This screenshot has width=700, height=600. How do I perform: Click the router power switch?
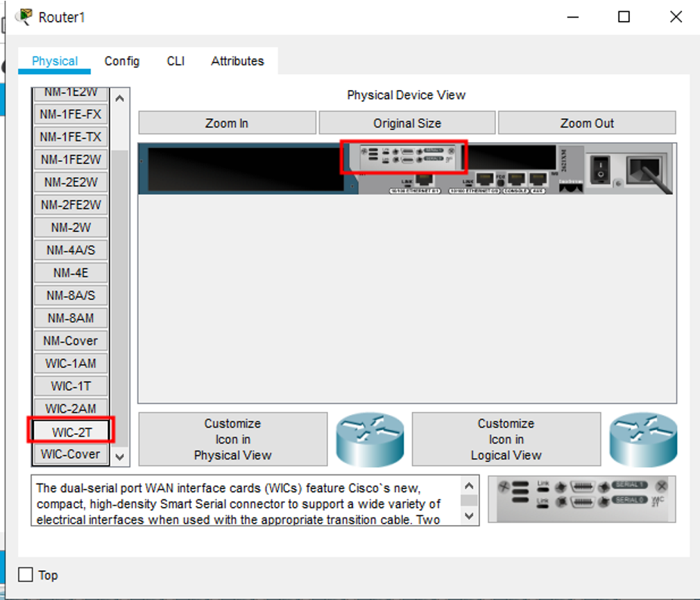tap(601, 169)
